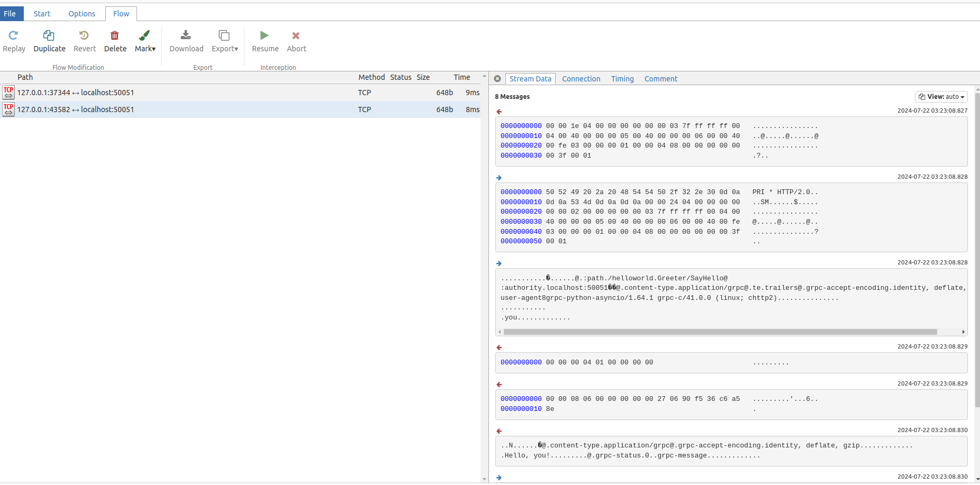Open the Comment tab
This screenshot has height=485, width=980.
click(661, 79)
